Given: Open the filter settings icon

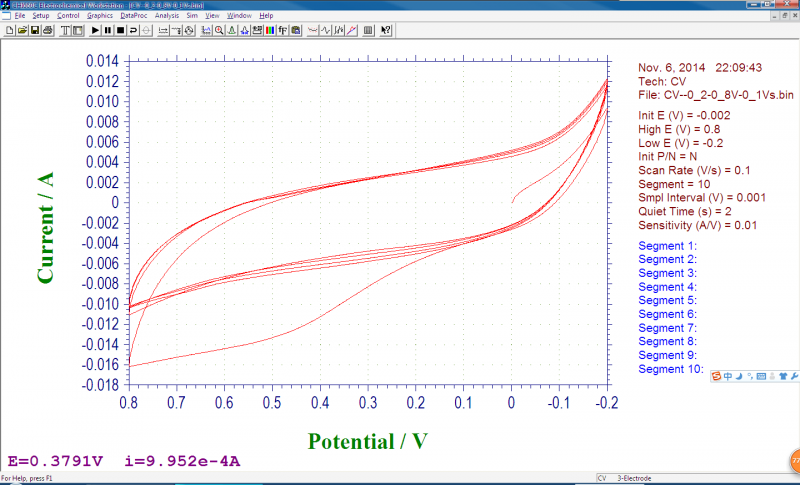Looking at the screenshot, I should pos(177,31).
